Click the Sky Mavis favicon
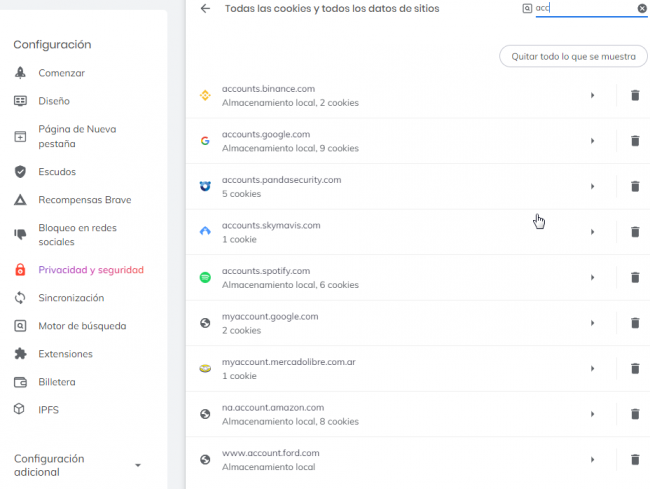 (x=205, y=231)
